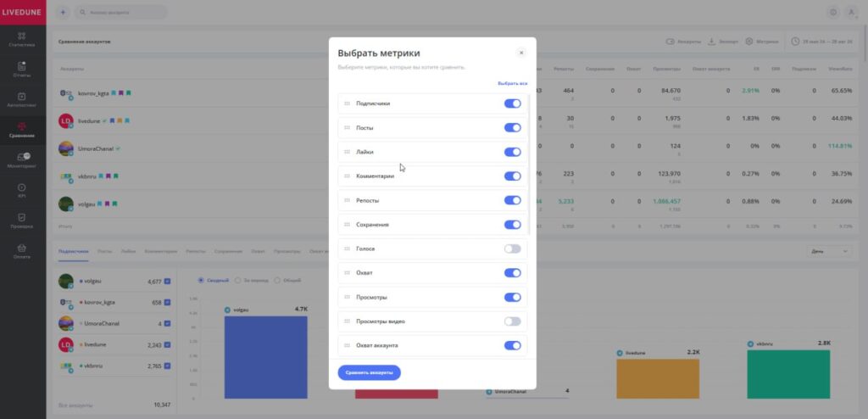Open the Оплата section in sidebar
The height and width of the screenshot is (419, 868).
pos(22,251)
